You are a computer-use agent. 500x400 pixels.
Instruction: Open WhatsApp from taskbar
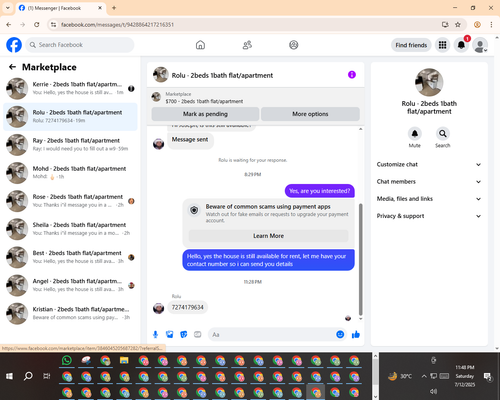click(x=67, y=360)
